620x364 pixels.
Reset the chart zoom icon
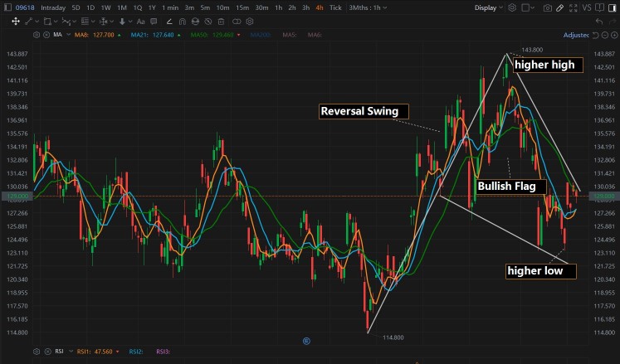[x=596, y=35]
